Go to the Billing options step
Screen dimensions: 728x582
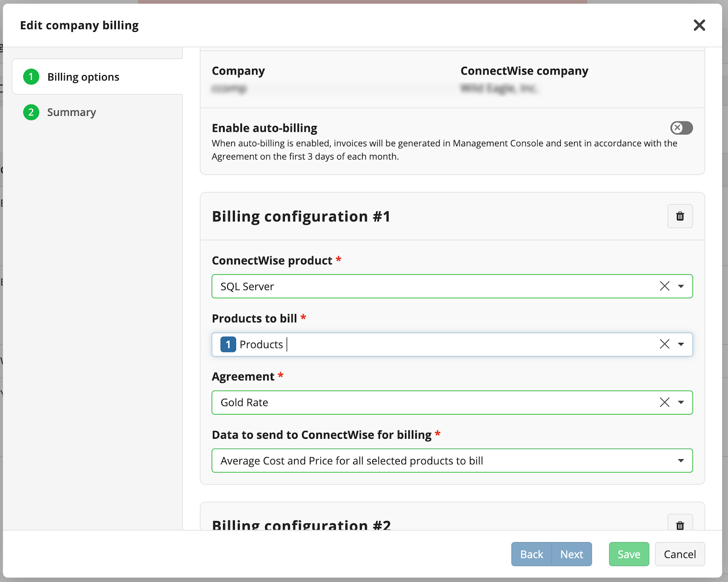click(x=97, y=77)
